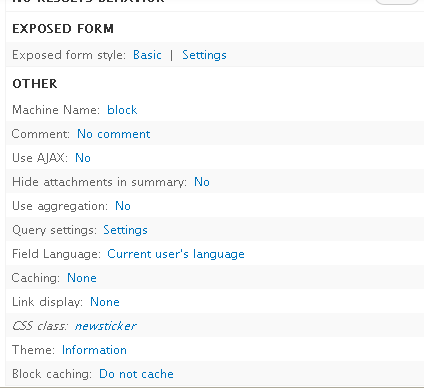Click the Field Language label
The width and height of the screenshot is (424, 389).
click(56, 254)
